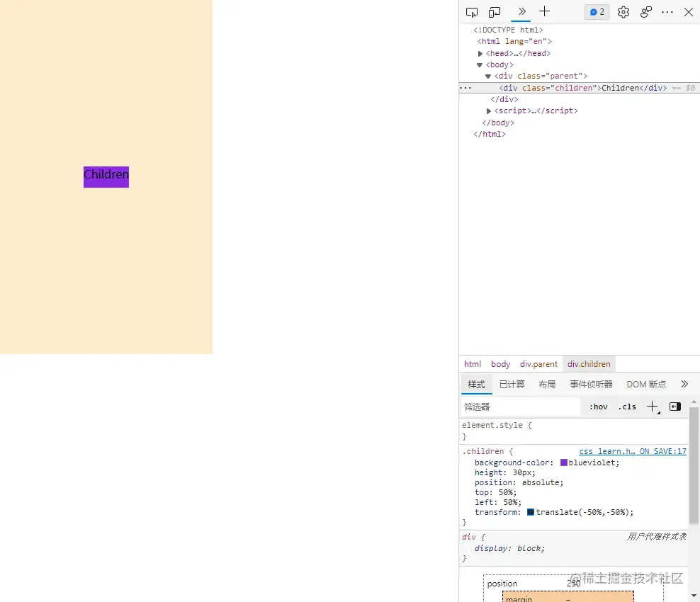
Task: Add a new style rule plus icon
Action: pos(653,407)
